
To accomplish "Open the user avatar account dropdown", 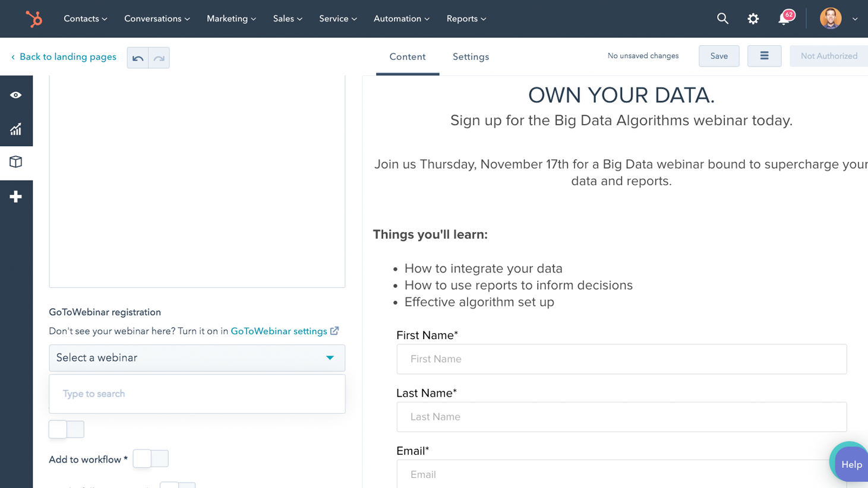I will (x=838, y=19).
